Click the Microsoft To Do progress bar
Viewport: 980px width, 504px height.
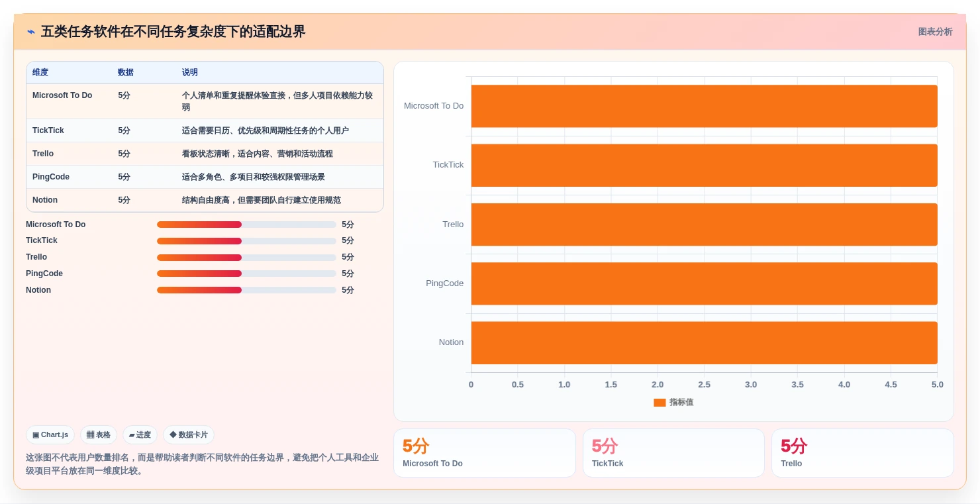246,225
